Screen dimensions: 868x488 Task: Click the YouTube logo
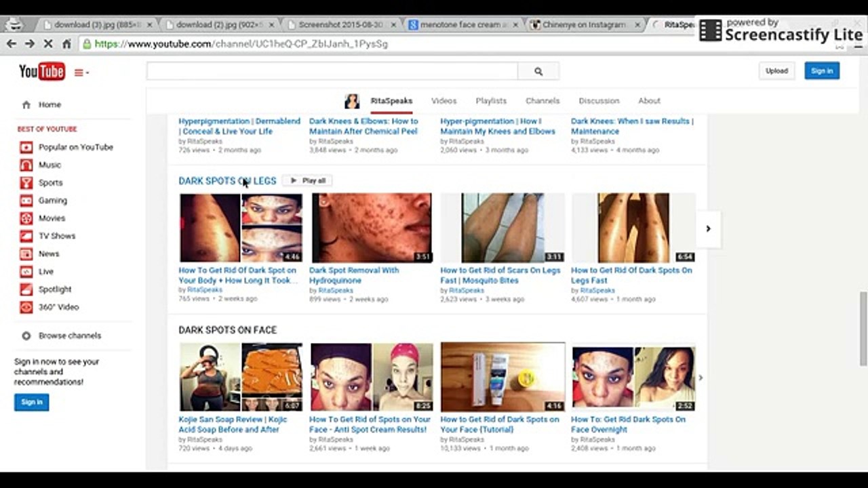42,70
